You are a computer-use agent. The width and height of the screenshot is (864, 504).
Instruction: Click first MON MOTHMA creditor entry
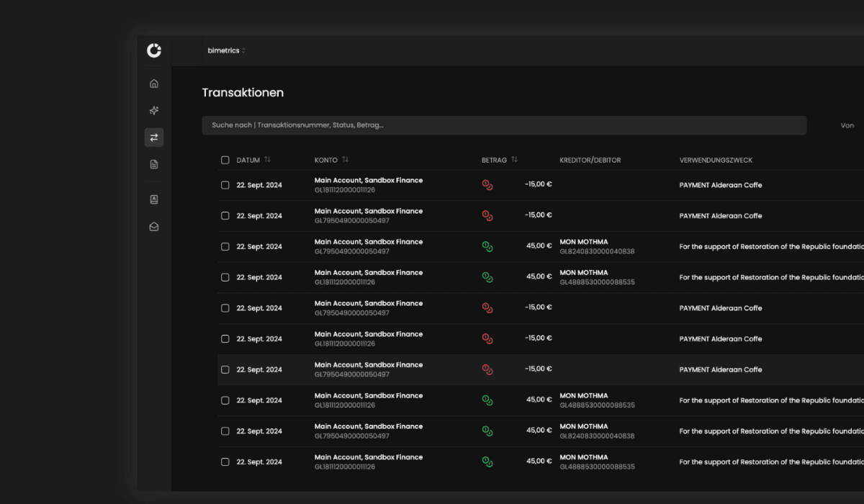click(x=584, y=243)
